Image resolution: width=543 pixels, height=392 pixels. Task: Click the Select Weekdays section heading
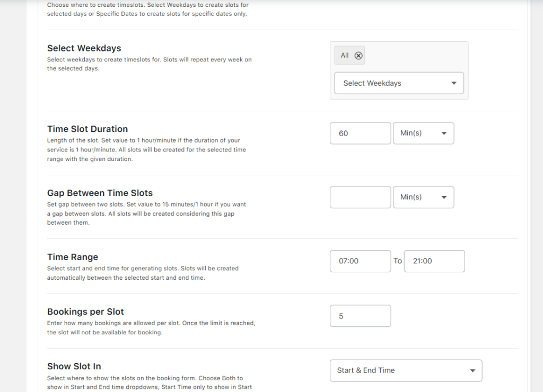tap(84, 48)
